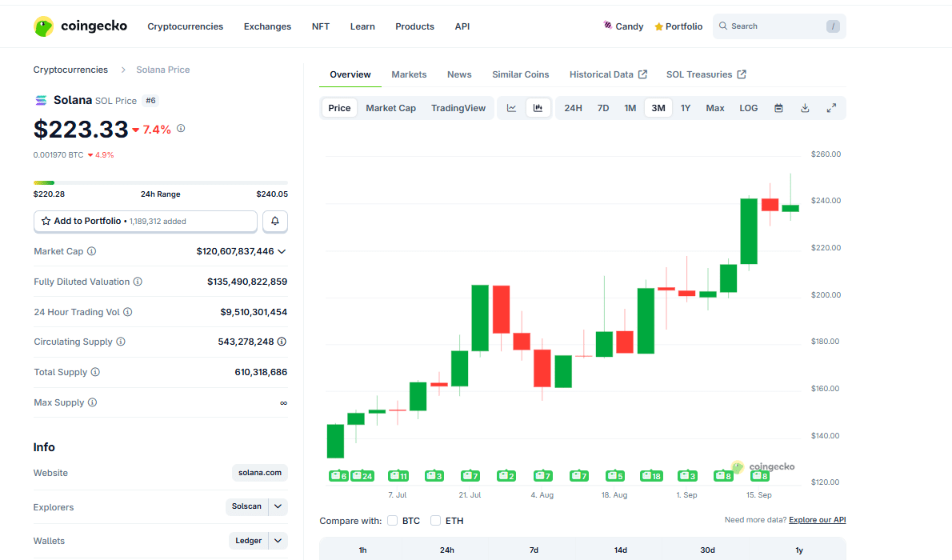Open the Candy rewards icon

point(608,26)
